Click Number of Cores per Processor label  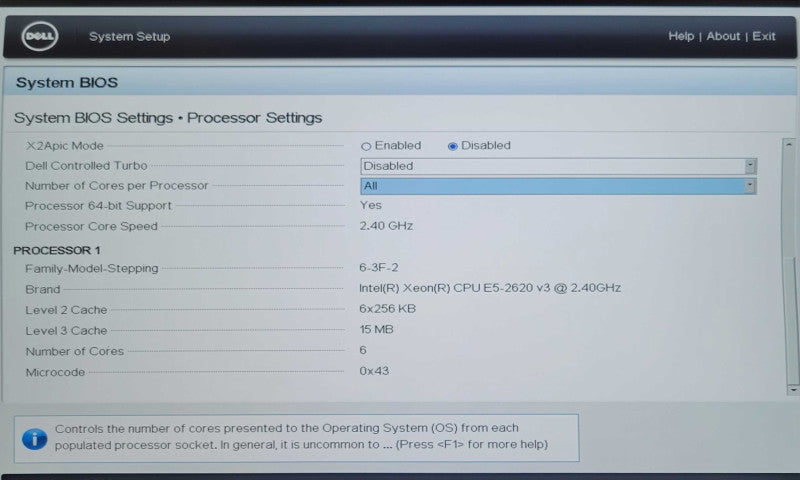click(117, 186)
